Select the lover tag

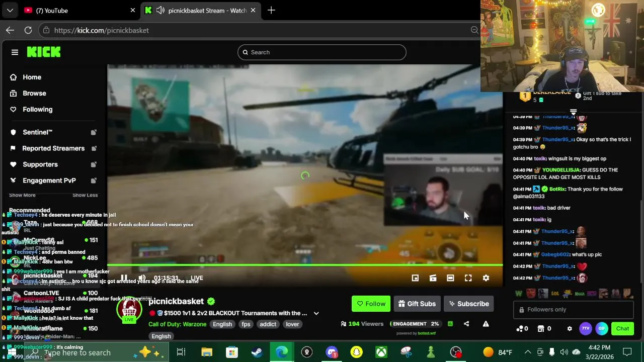(292, 324)
